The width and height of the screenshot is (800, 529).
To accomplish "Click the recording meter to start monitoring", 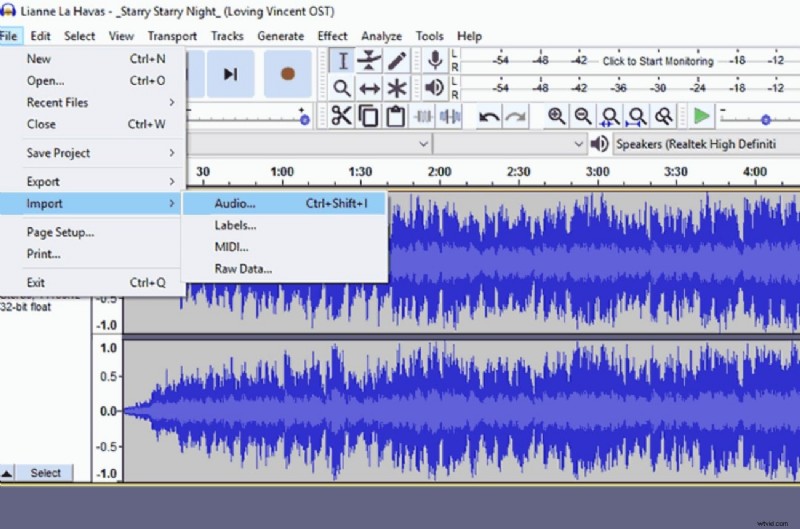I will coord(658,61).
